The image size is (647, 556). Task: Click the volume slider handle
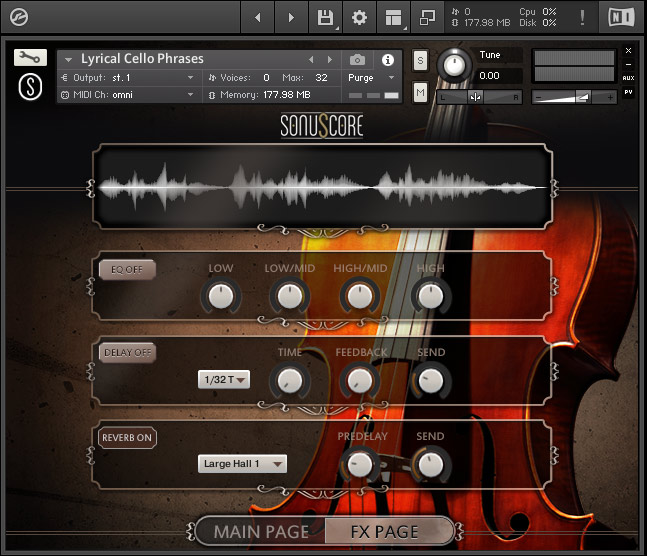pos(582,97)
